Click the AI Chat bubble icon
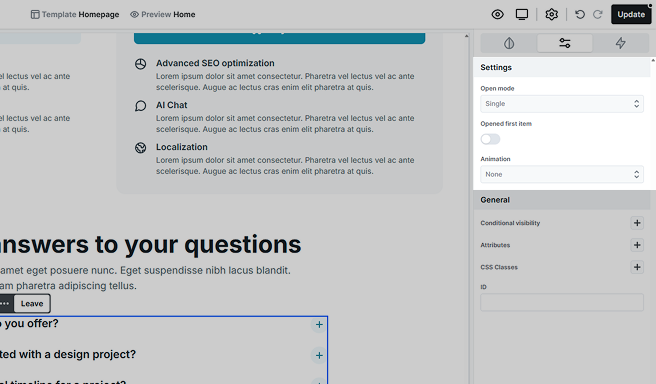 tap(141, 106)
